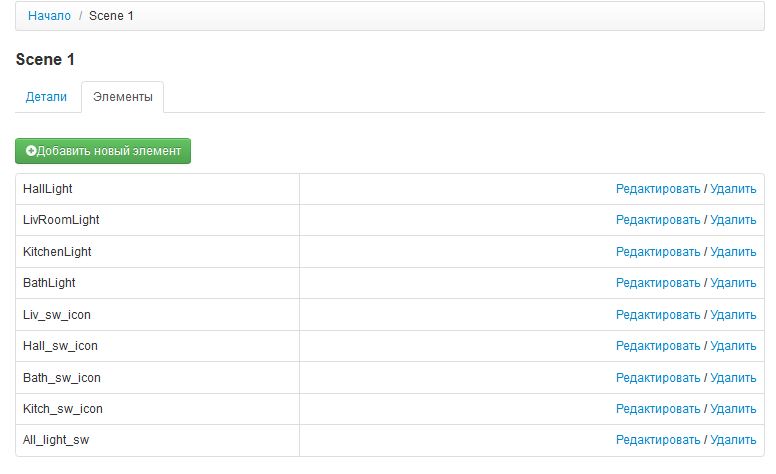The height and width of the screenshot is (474, 776).
Task: Delete the All_light_sw element
Action: (x=733, y=441)
